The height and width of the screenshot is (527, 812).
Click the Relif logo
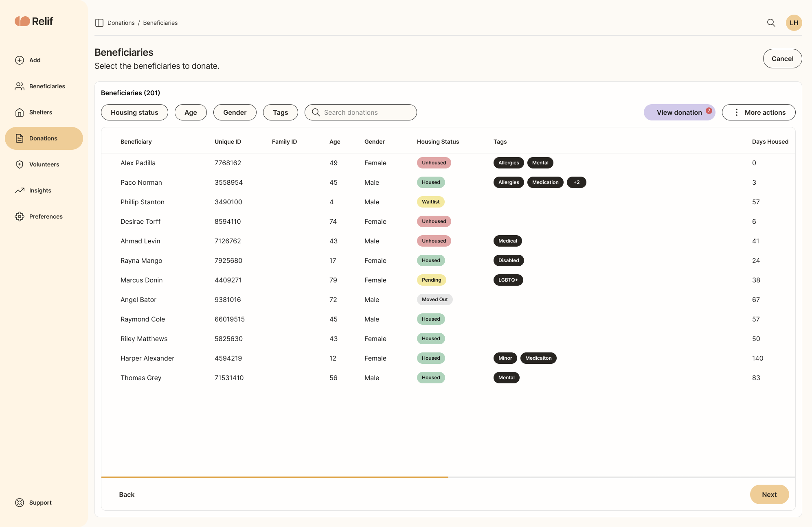(34, 21)
